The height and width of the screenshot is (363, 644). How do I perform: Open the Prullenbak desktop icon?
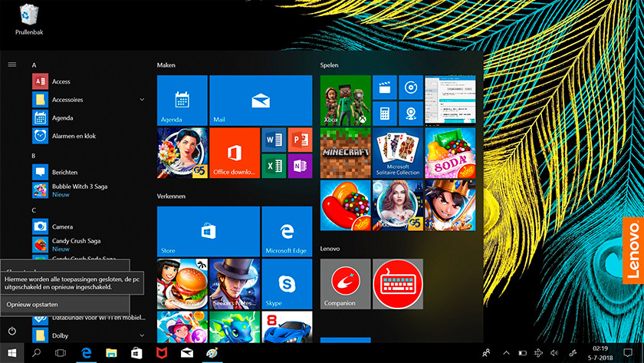click(x=29, y=19)
